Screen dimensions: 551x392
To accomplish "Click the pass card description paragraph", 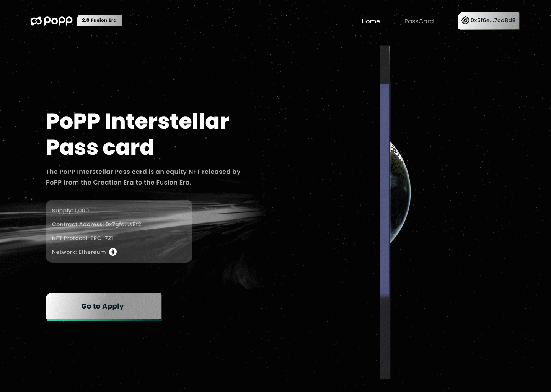I will 143,177.
